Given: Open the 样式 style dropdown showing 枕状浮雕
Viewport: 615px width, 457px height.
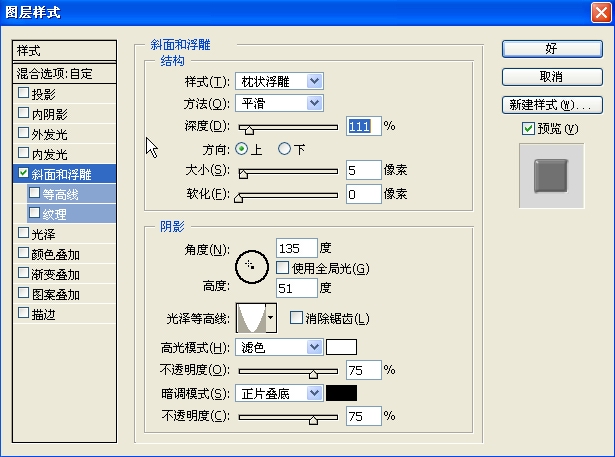Looking at the screenshot, I should [279, 82].
